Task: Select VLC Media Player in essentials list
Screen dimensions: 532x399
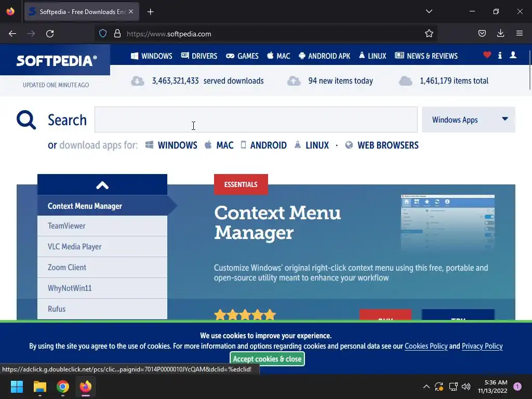Action: [x=102, y=247]
